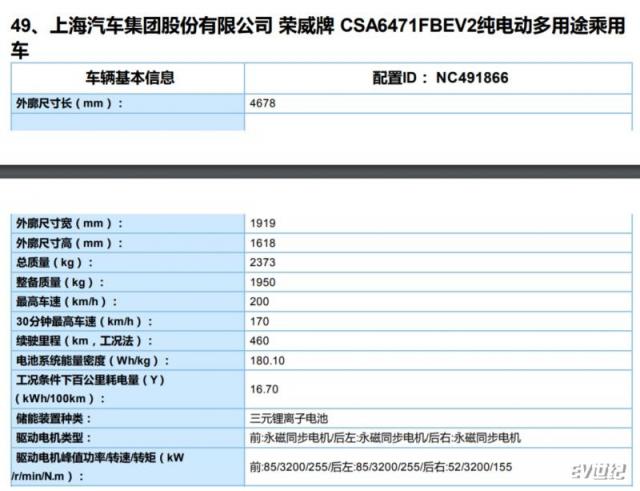Select the 驱动电机峰值功率/转速/转矩 label
Viewport: 640px width, 491px height.
tap(98, 467)
